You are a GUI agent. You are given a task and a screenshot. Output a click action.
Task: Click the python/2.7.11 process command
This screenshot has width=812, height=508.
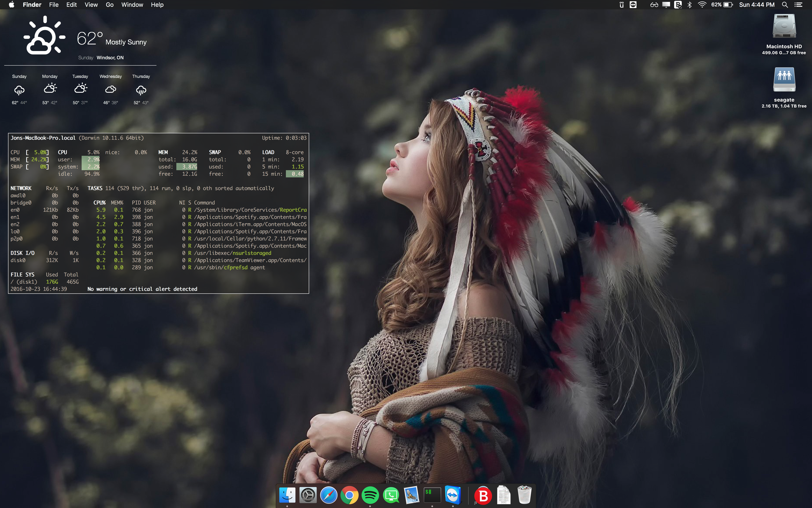pos(250,239)
